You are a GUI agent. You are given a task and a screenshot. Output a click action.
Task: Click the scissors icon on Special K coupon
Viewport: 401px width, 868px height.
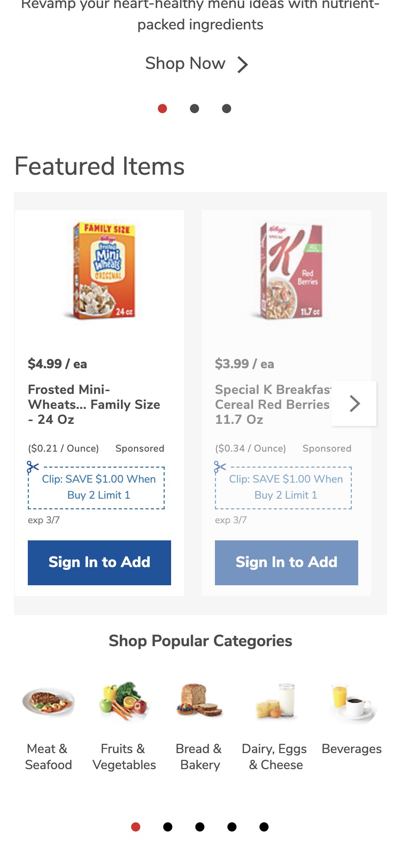click(x=220, y=468)
